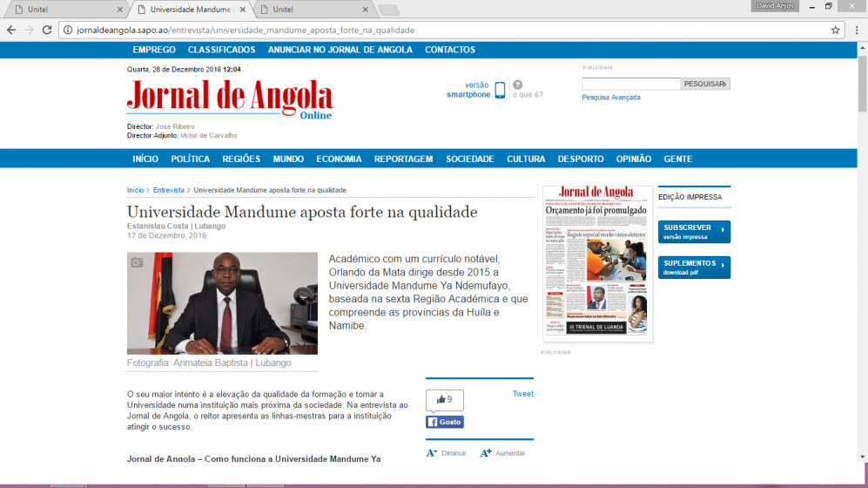The width and height of the screenshot is (868, 488).
Task: Click the David Anjos profile button
Action: 775,6
